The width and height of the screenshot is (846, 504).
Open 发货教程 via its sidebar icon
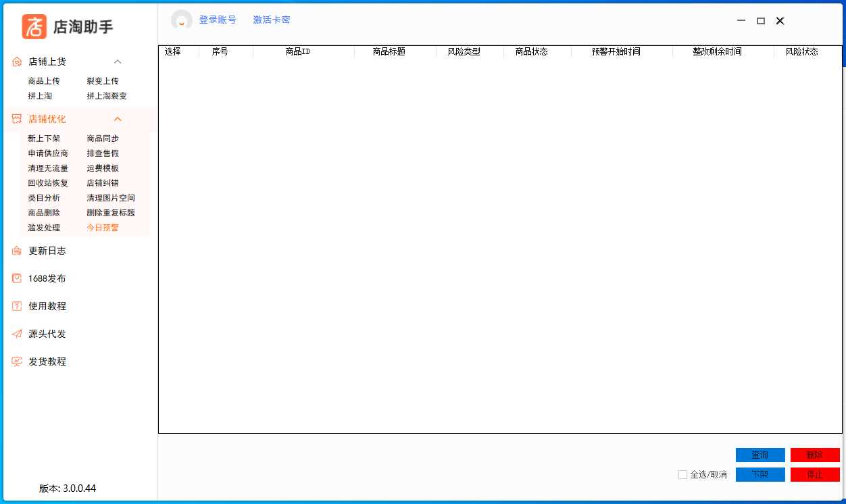click(x=16, y=361)
